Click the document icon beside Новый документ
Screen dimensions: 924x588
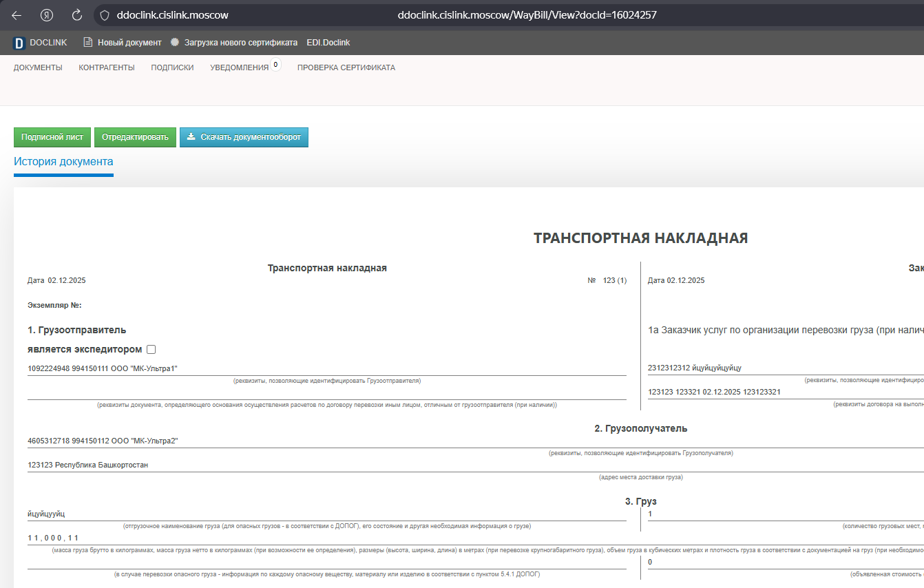click(87, 43)
